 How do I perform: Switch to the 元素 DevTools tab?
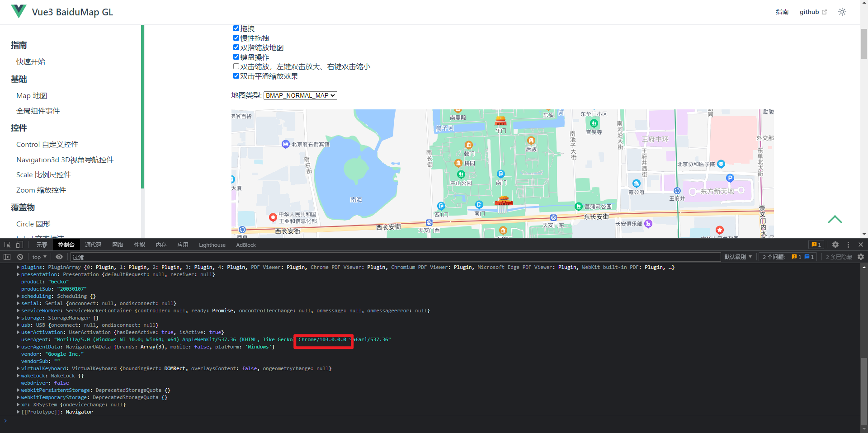click(x=42, y=245)
